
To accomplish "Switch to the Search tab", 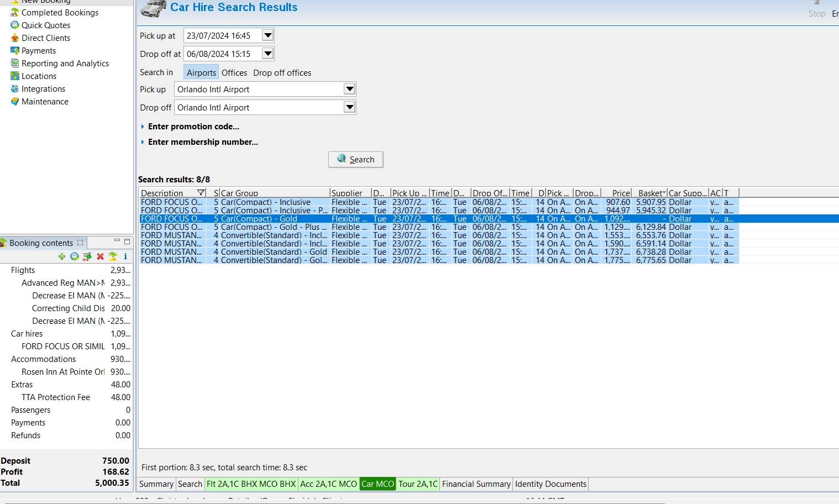I will [x=190, y=484].
